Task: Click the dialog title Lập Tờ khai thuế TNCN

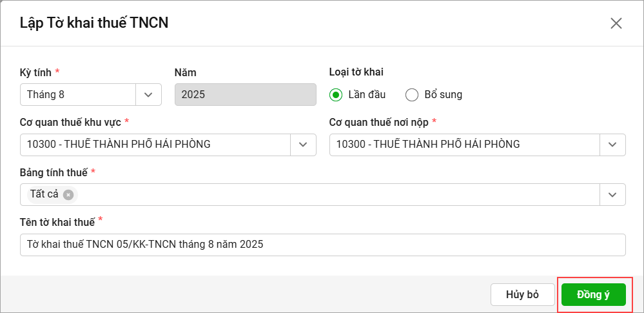Action: click(x=94, y=23)
